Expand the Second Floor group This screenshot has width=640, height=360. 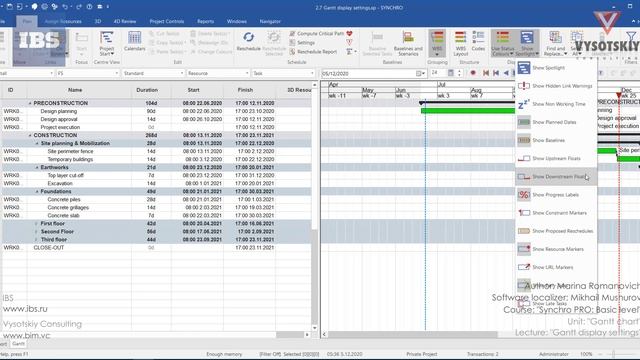(x=37, y=231)
